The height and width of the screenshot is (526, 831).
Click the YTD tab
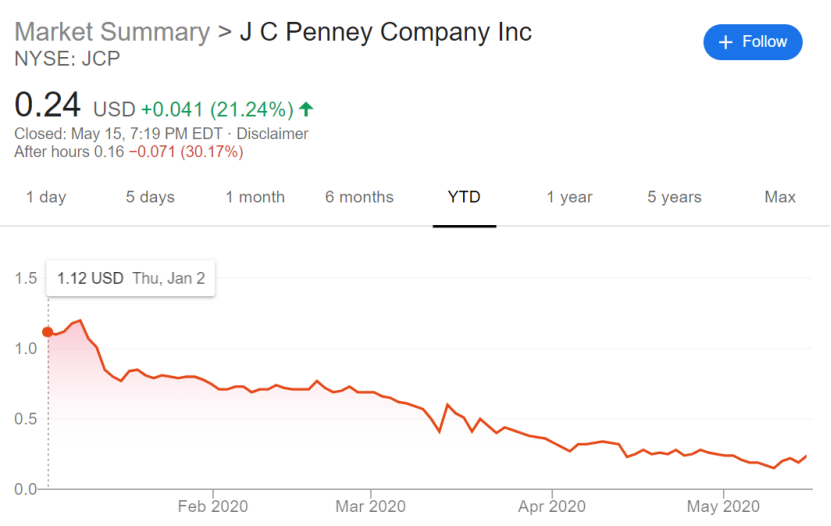coord(464,197)
